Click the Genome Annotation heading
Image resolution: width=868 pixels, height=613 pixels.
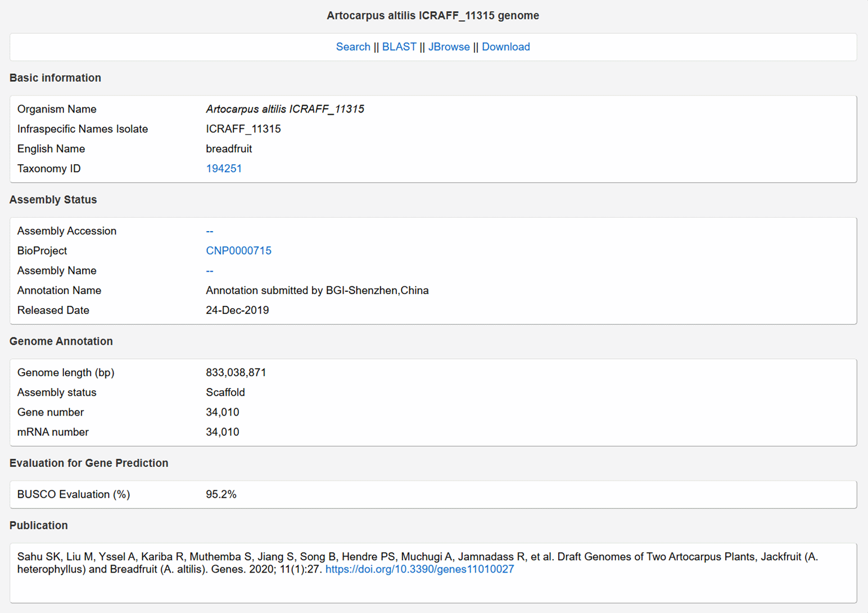(61, 341)
